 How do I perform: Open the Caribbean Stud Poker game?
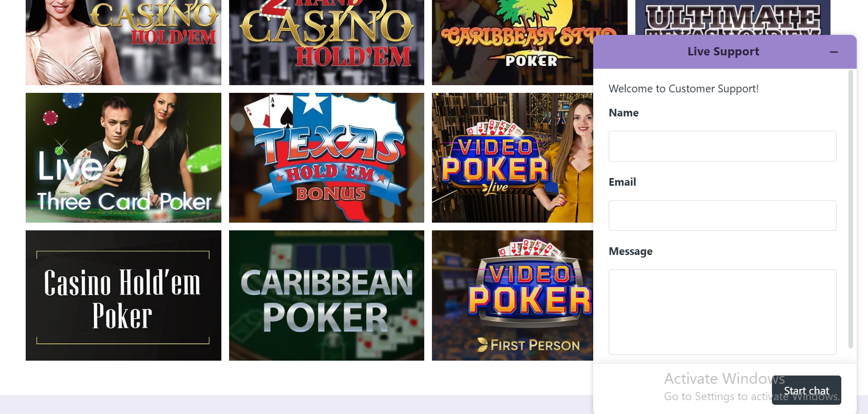click(x=513, y=43)
